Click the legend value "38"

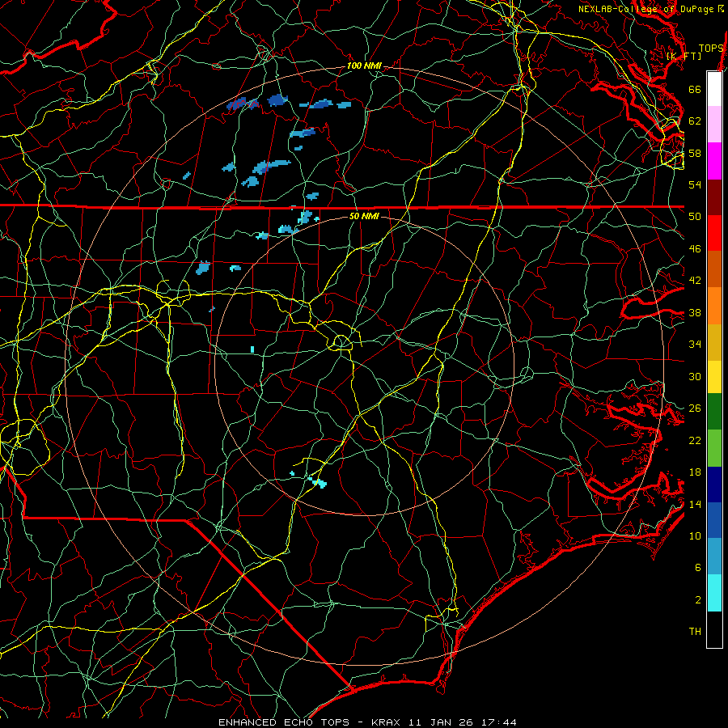pos(695,312)
